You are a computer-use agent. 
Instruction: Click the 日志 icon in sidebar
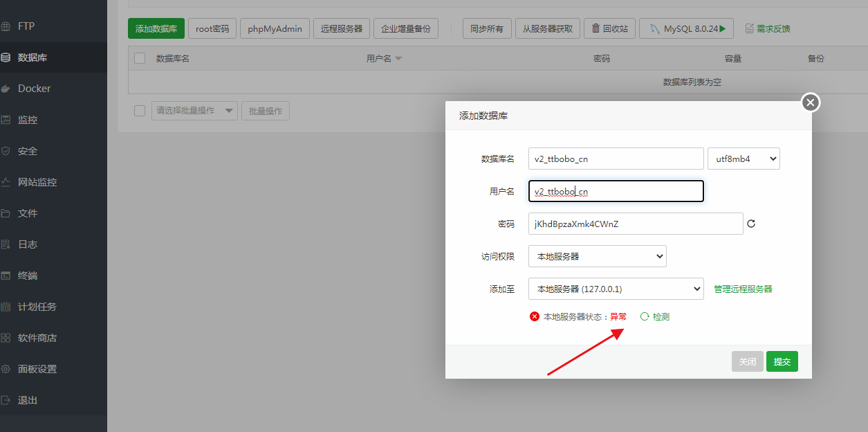pos(6,244)
